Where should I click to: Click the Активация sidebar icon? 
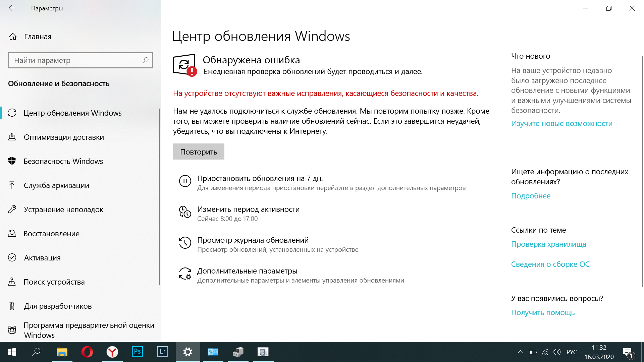coord(12,257)
